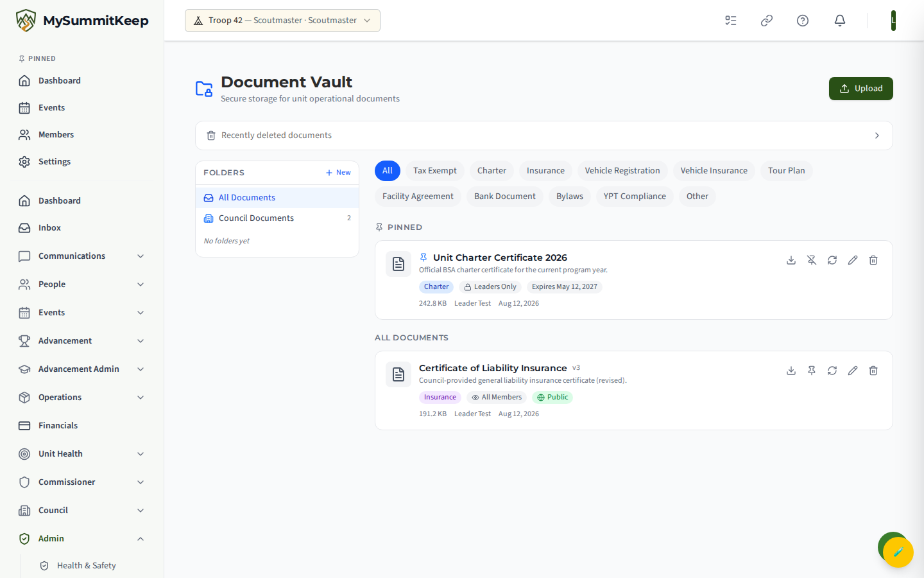
Task: Open Recently deleted documents
Action: coord(544,136)
